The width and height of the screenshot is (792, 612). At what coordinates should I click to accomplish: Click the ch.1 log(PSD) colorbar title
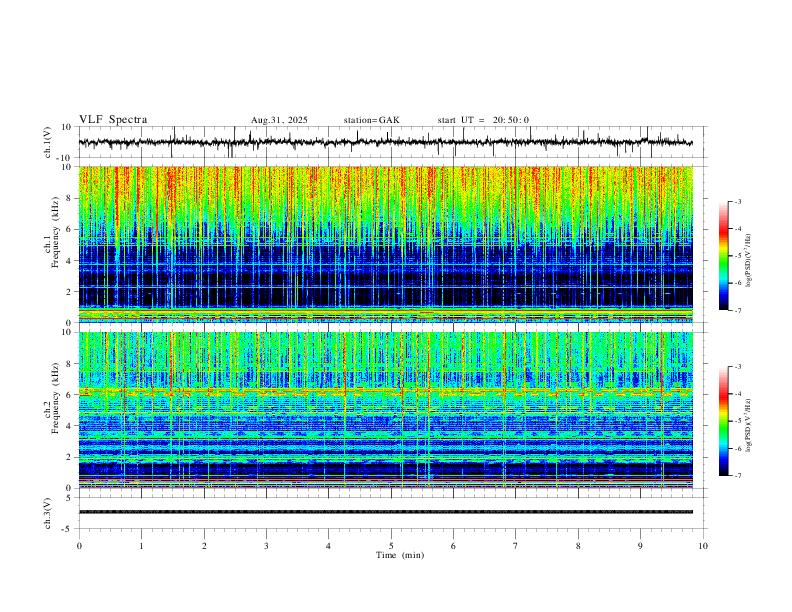749,261
